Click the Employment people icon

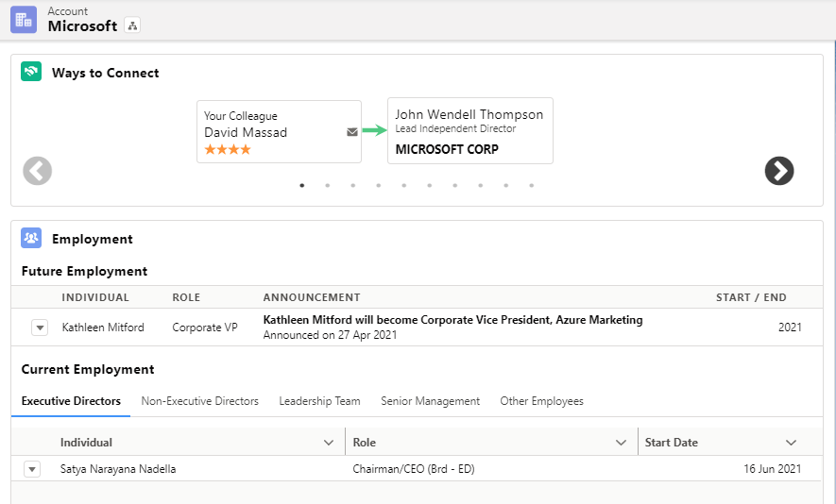pos(31,238)
